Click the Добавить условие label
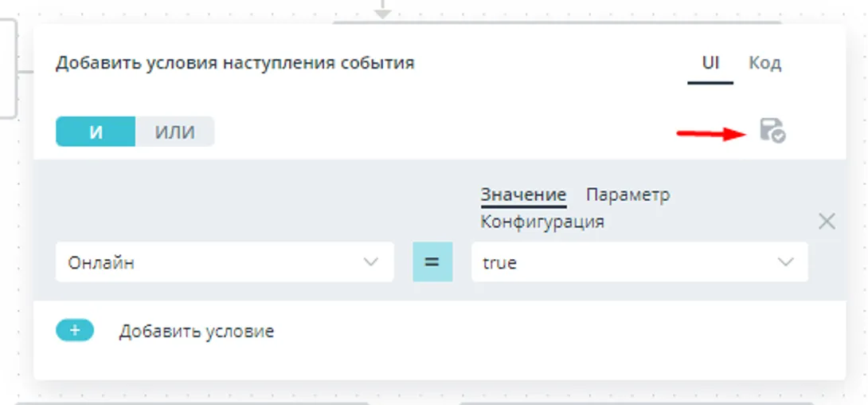868x405 pixels. 197,332
